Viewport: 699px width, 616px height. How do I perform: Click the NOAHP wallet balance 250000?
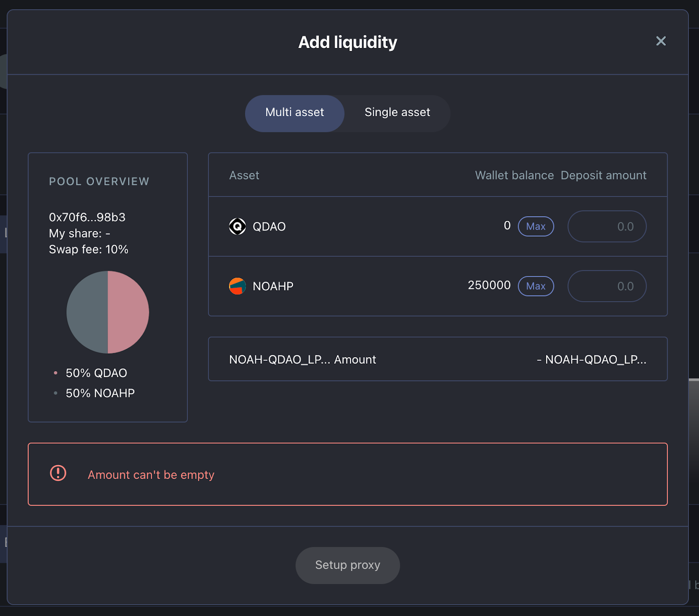pyautogui.click(x=489, y=285)
